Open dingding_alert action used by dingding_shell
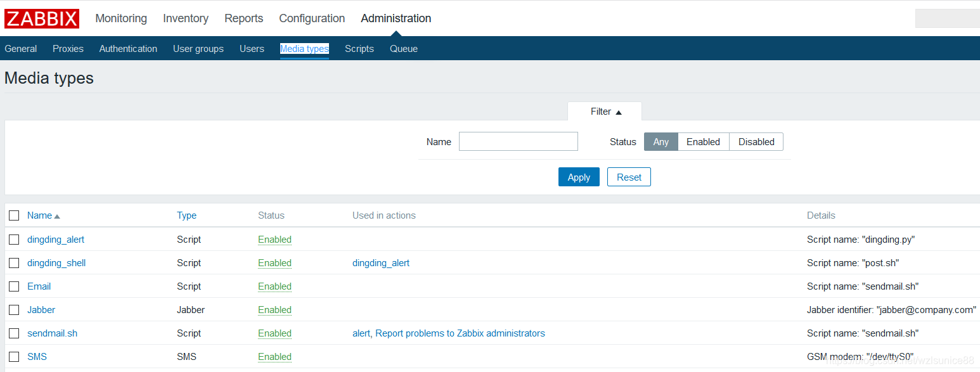 pos(381,263)
